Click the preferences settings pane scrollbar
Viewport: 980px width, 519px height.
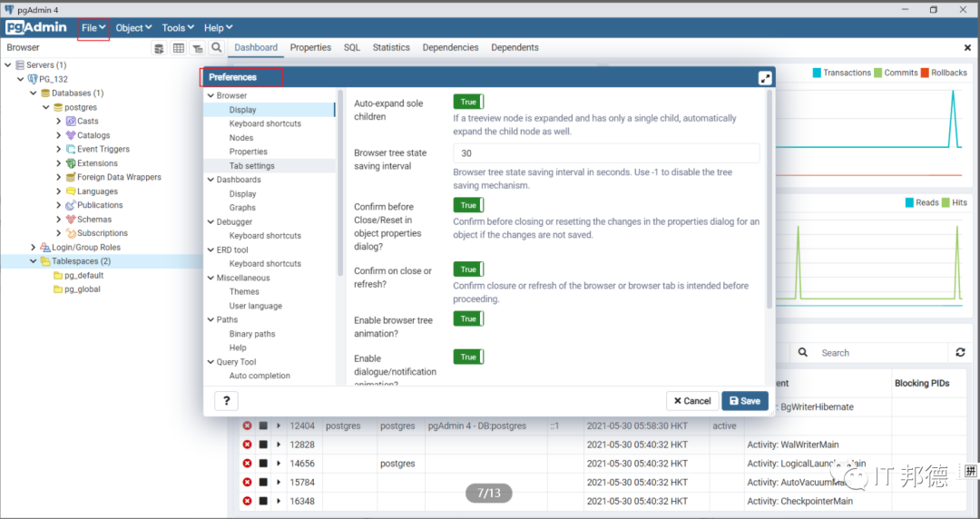(x=769, y=201)
